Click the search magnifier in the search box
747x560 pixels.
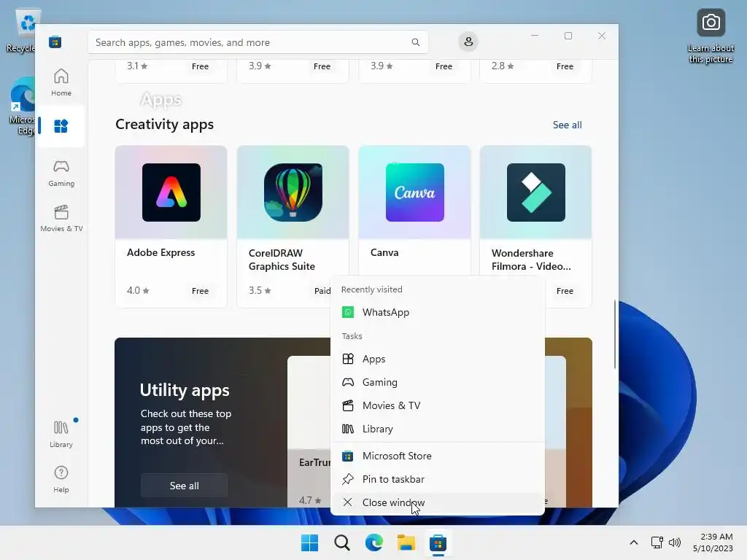pos(415,42)
